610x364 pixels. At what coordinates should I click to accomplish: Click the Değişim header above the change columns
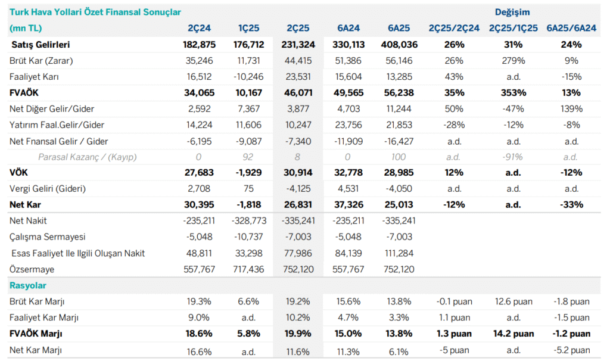pos(512,12)
